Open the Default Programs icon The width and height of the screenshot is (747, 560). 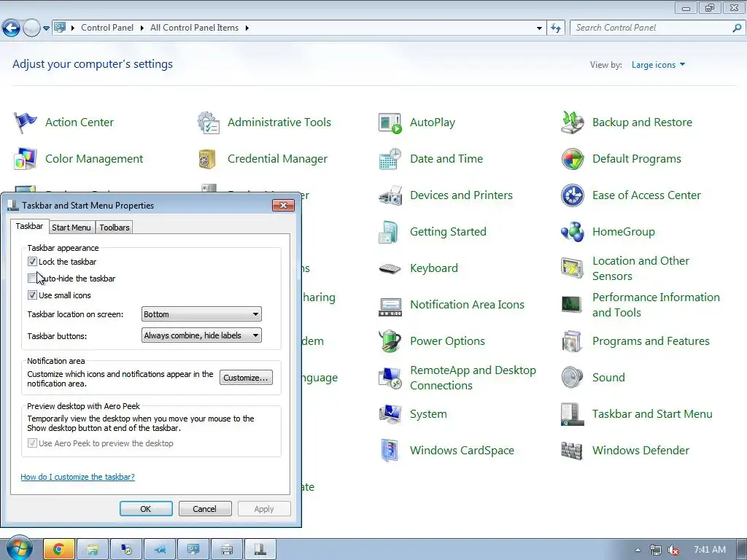click(572, 159)
